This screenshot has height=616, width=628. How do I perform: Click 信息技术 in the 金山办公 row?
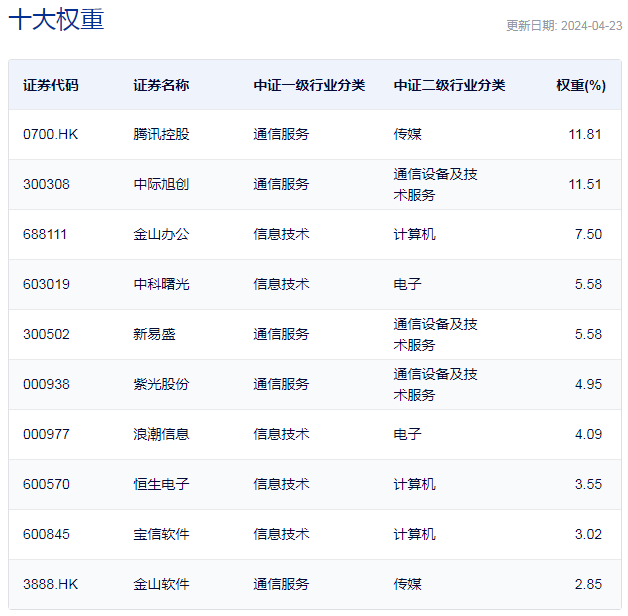[x=281, y=234]
